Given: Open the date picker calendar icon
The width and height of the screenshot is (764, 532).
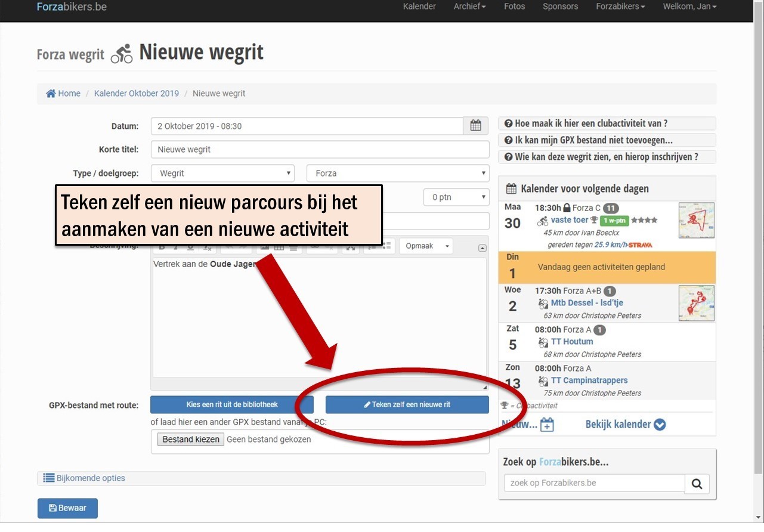Looking at the screenshot, I should (x=475, y=126).
